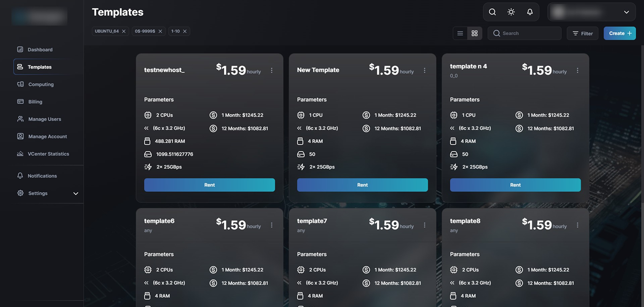Screen dimensions: 644x307
Task: Click clock-speed chevrons icon on template6
Action: 147,283
